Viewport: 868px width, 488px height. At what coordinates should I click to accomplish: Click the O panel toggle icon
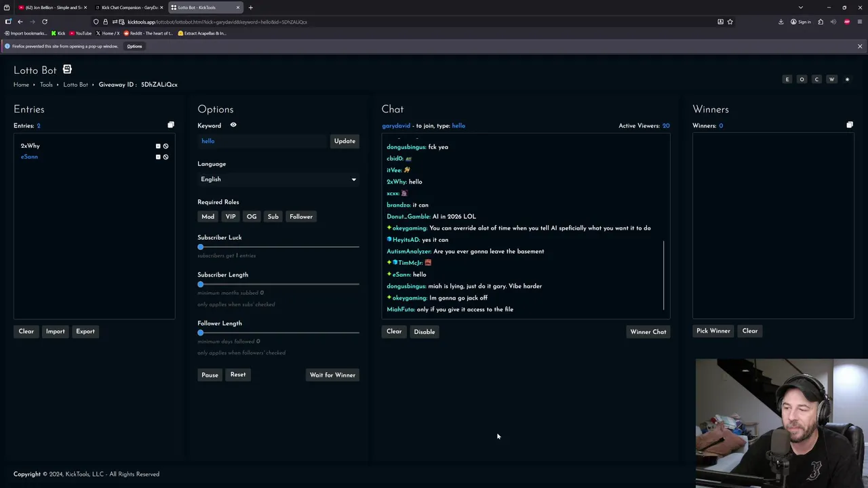click(802, 79)
